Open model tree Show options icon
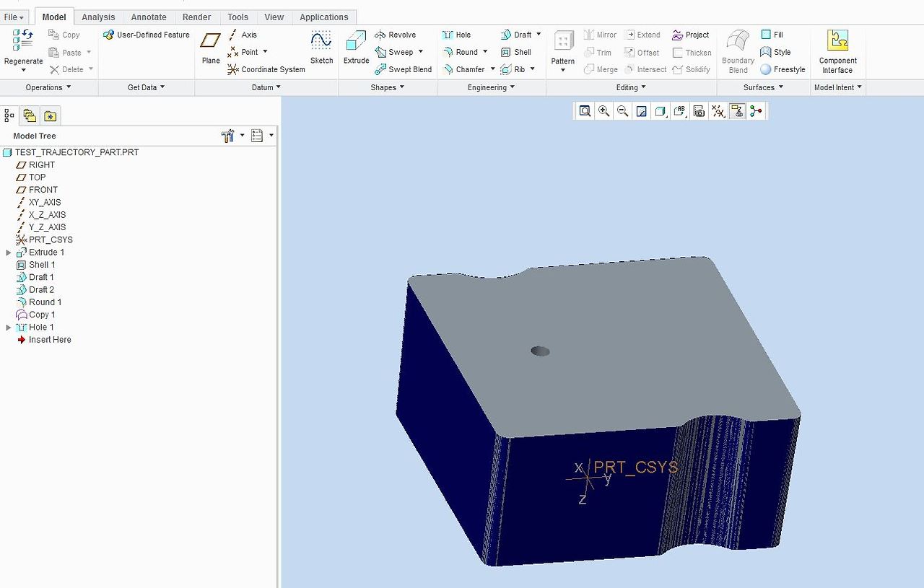This screenshot has height=588, width=924. [257, 136]
